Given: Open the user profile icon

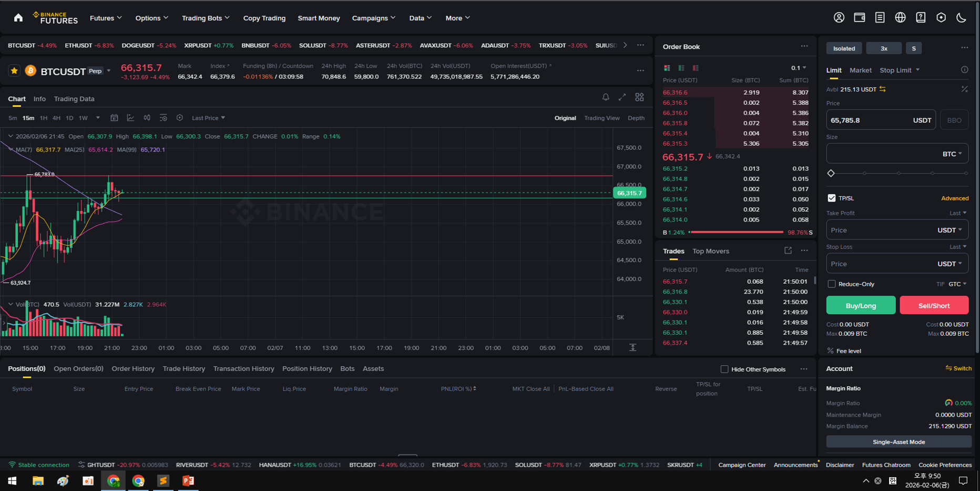Looking at the screenshot, I should [x=839, y=17].
